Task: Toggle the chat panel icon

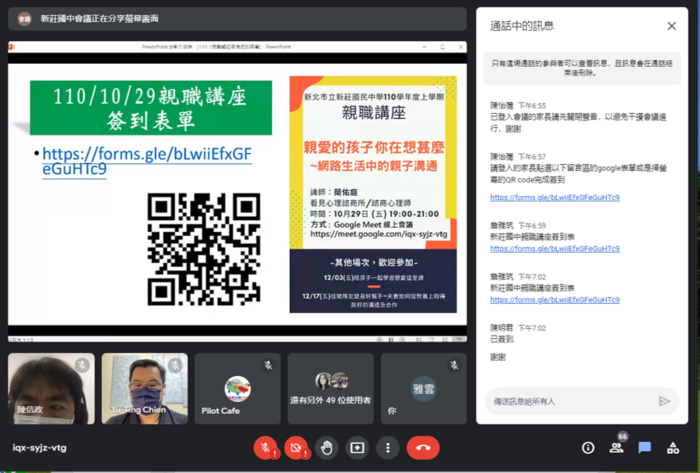Action: [x=645, y=448]
